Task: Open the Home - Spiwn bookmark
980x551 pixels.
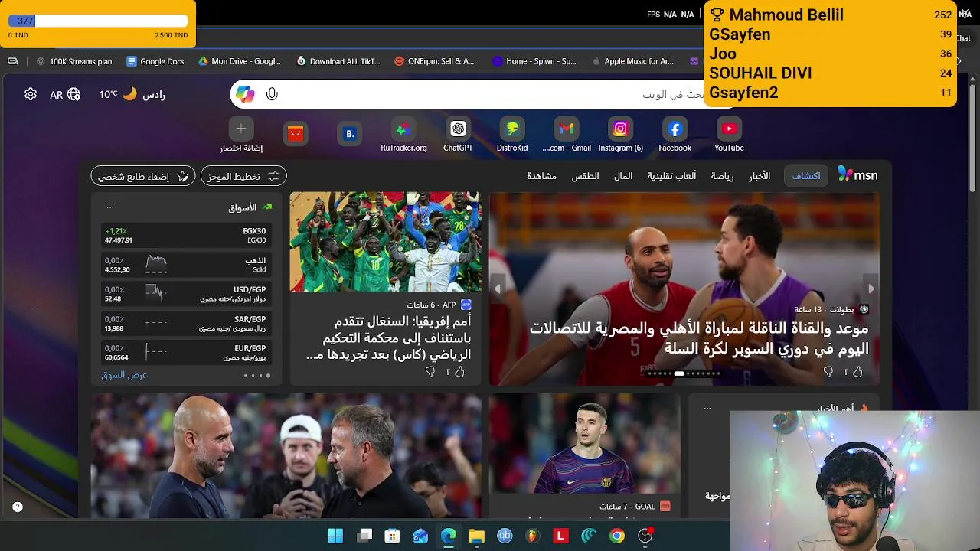Action: 534,61
